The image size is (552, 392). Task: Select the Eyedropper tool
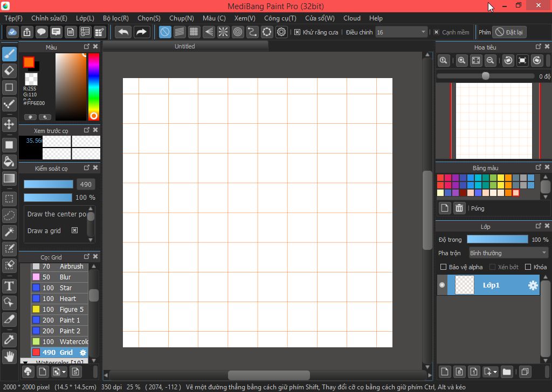point(9,340)
